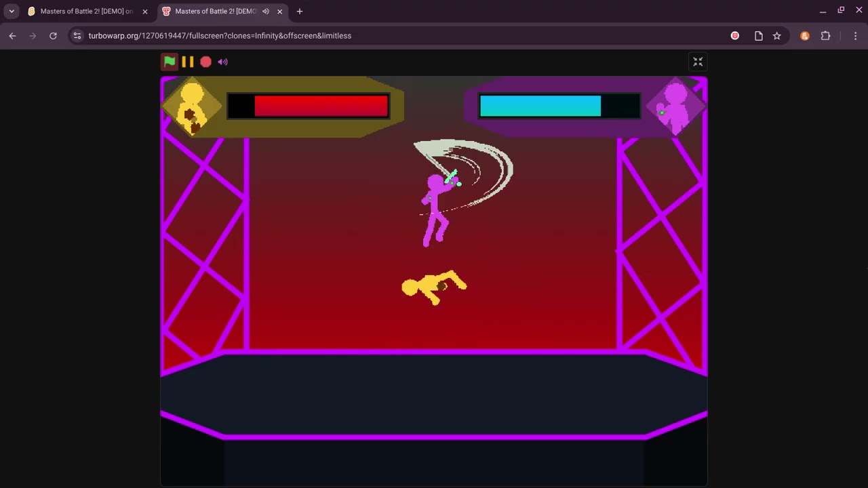The width and height of the screenshot is (868, 488).
Task: Open the Extensions puzzle-piece menu
Action: click(x=825, y=36)
